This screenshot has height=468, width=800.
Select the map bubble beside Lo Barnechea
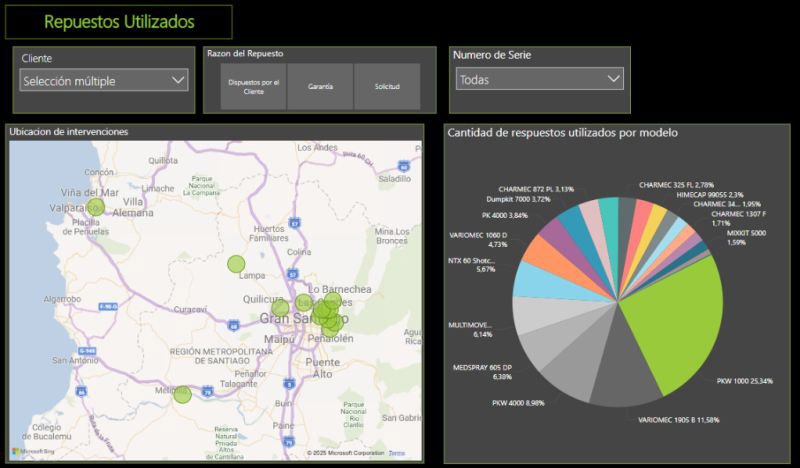click(x=333, y=301)
